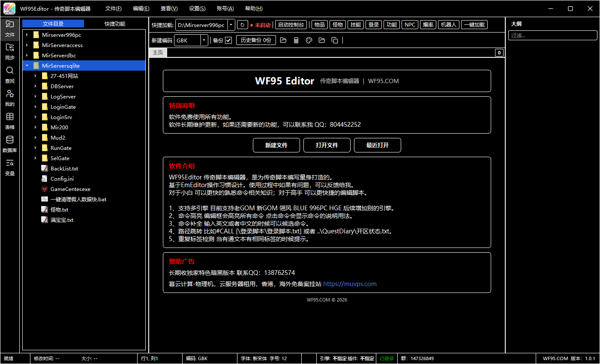Image resolution: width=600 pixels, height=364 pixels.
Task: Expand the Mirserver996pc tree node
Action: [x=27, y=35]
